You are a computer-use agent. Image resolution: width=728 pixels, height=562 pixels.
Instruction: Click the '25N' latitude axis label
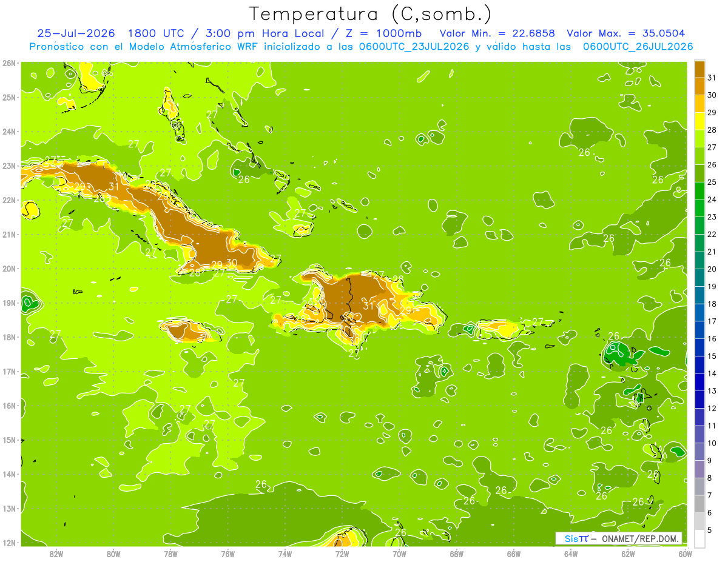(9, 97)
